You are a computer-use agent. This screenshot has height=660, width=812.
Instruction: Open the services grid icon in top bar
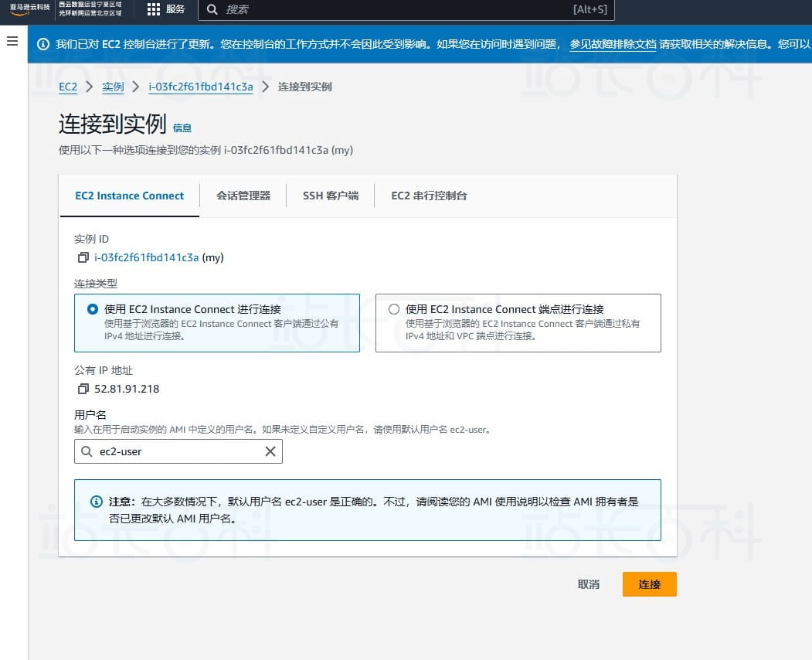[x=154, y=10]
